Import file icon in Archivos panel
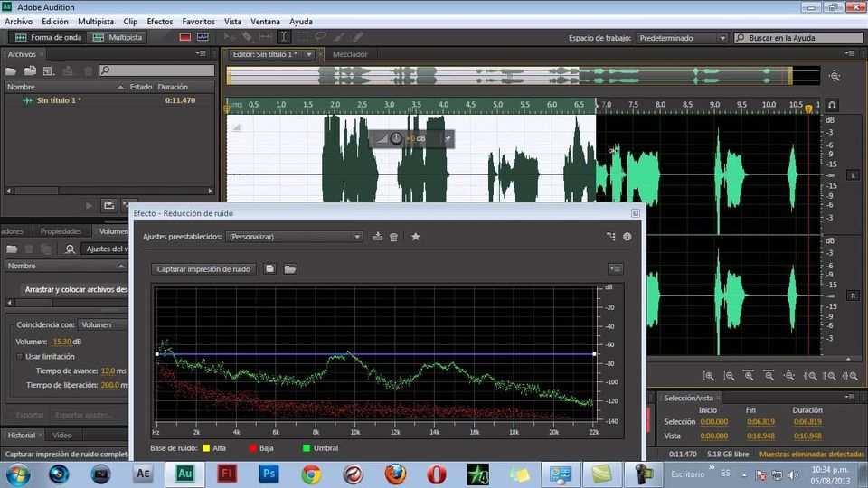 (x=30, y=70)
